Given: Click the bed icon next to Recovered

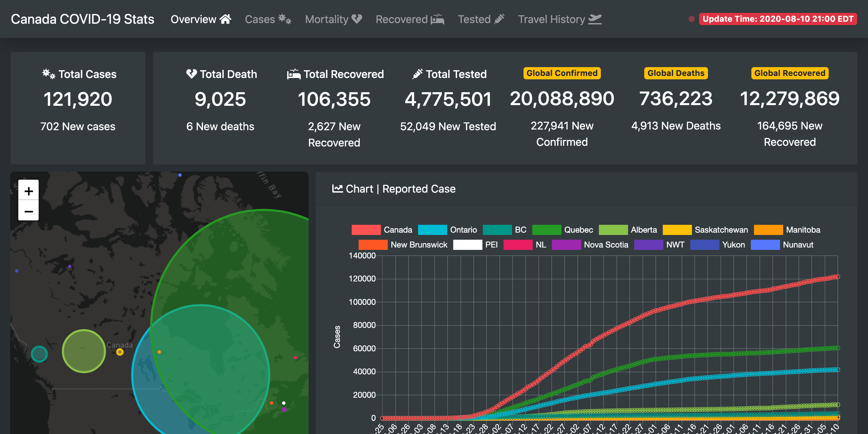Looking at the screenshot, I should [x=437, y=19].
